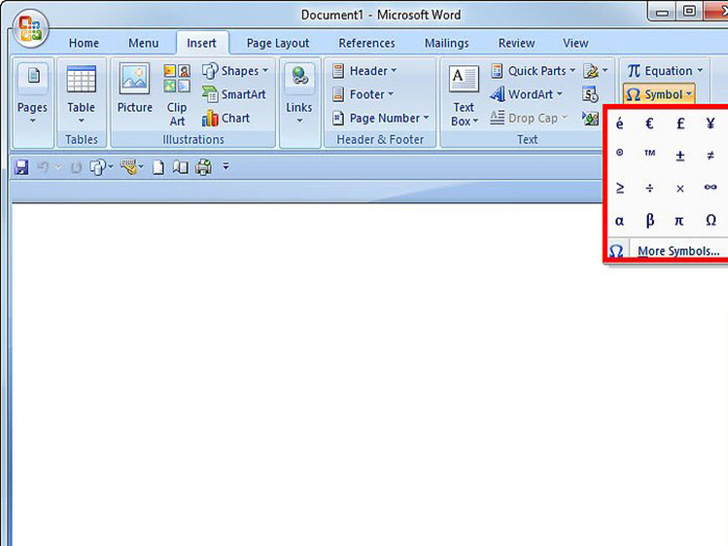Insert the Omega Ω symbol from grid
The width and height of the screenshot is (728, 546).
click(710, 221)
